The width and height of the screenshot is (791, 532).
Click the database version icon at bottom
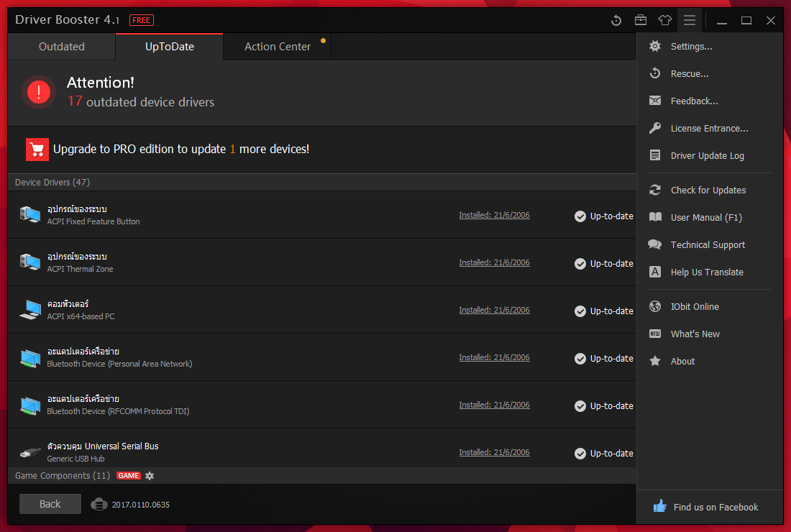click(x=99, y=504)
